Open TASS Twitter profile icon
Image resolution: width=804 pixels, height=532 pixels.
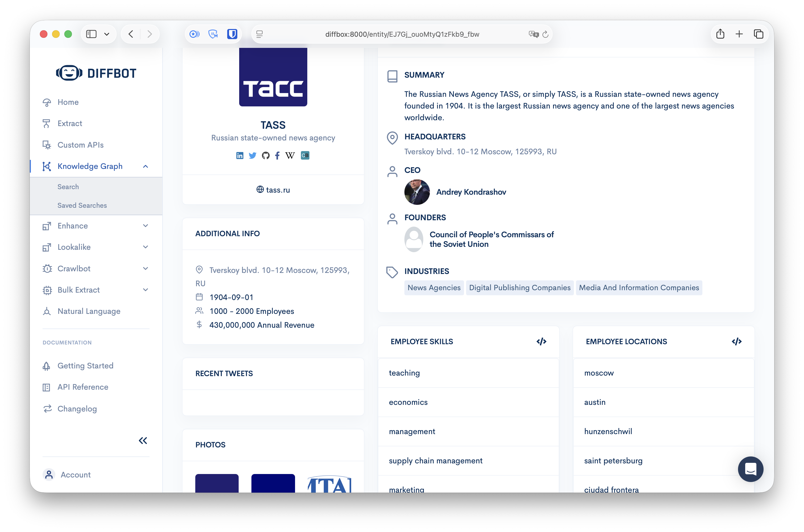pyautogui.click(x=252, y=155)
